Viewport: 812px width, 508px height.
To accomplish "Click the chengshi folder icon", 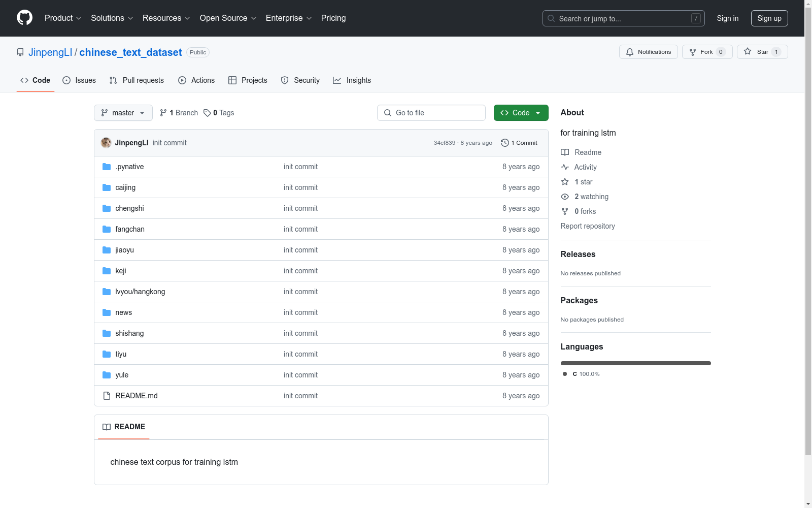I will [x=107, y=208].
